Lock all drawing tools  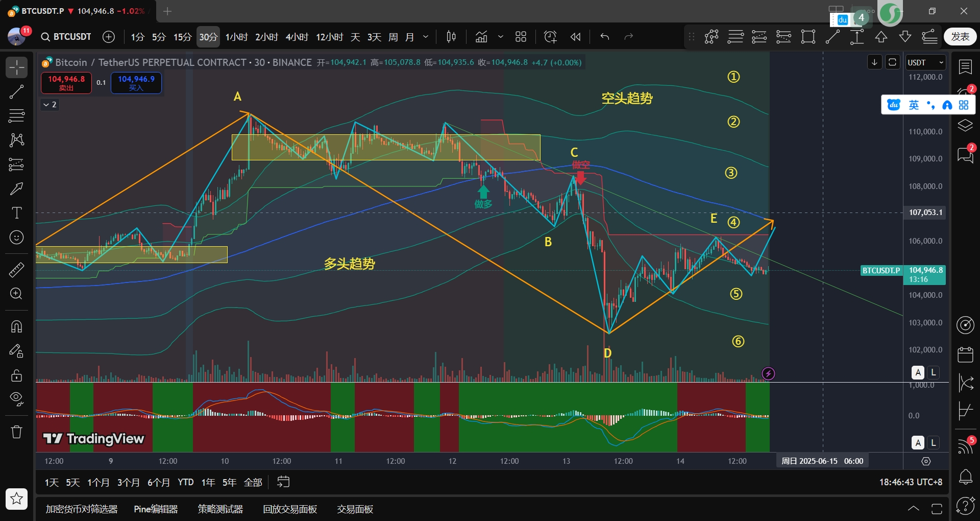(x=16, y=375)
